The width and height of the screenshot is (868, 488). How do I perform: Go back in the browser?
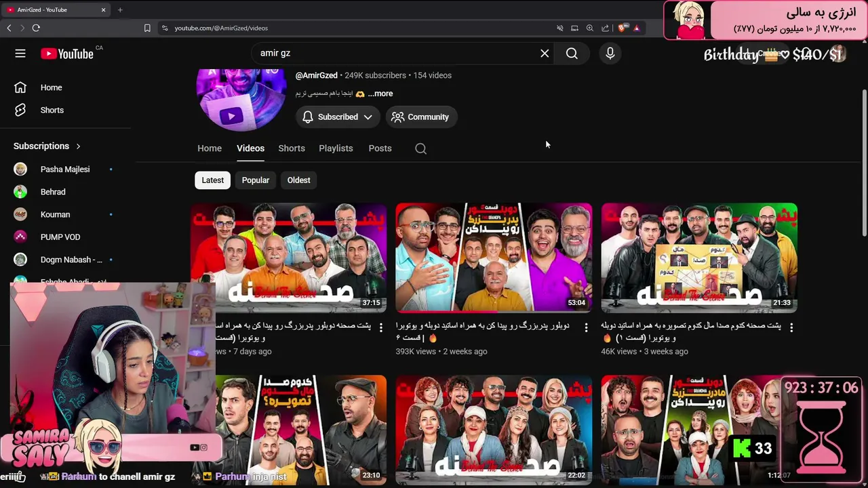point(9,28)
